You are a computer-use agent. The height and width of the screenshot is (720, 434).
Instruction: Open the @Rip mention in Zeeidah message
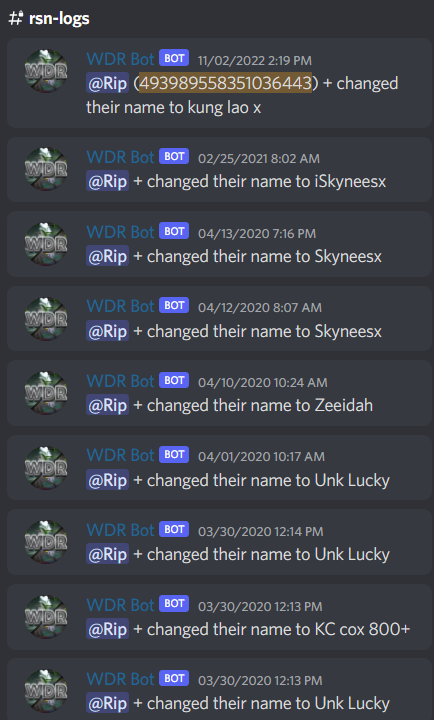[x=107, y=405]
